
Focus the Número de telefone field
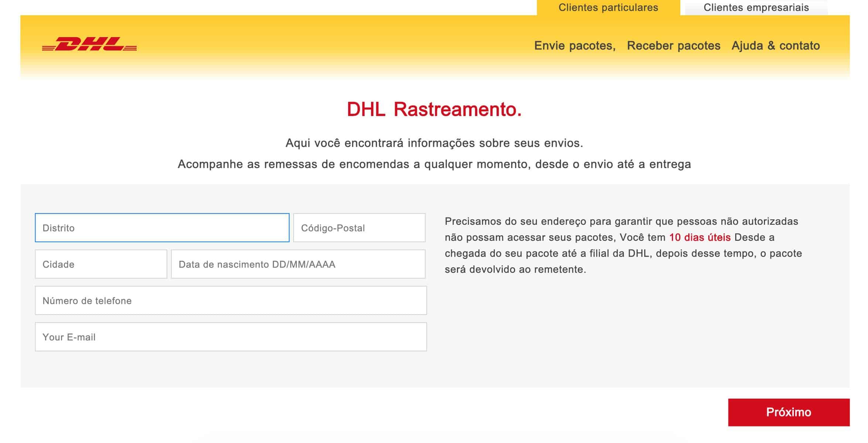(x=231, y=301)
